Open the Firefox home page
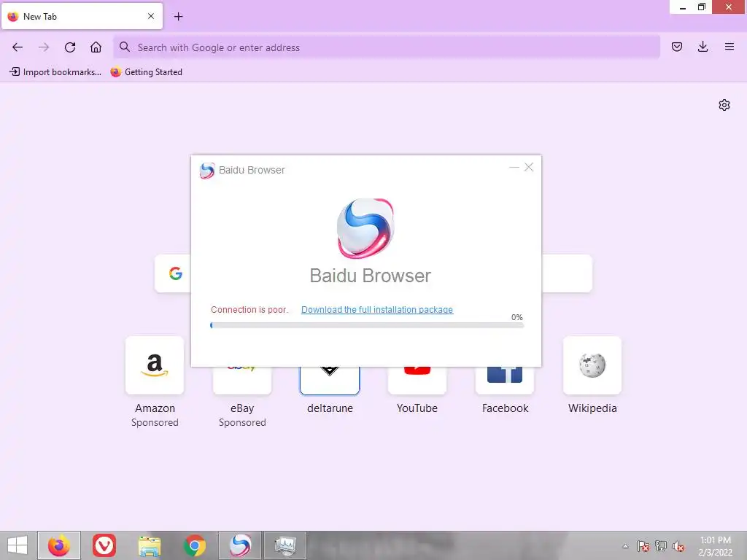 pyautogui.click(x=96, y=47)
